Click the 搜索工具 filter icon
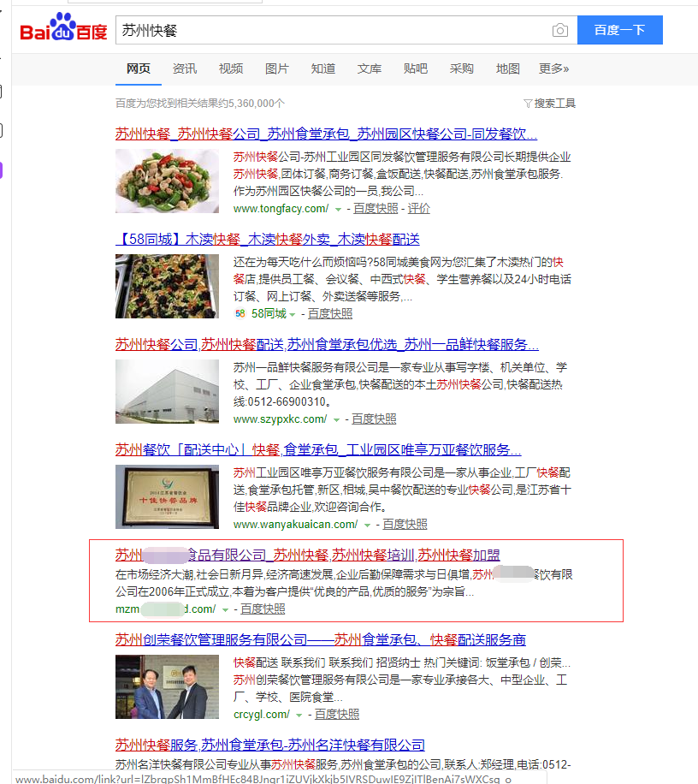698x784 pixels. [x=528, y=104]
